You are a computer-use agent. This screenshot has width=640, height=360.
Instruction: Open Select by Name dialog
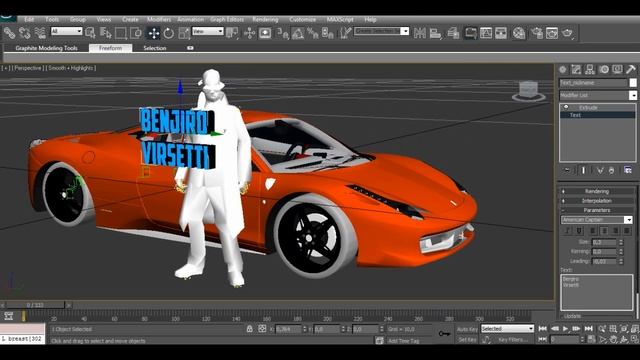pos(105,33)
